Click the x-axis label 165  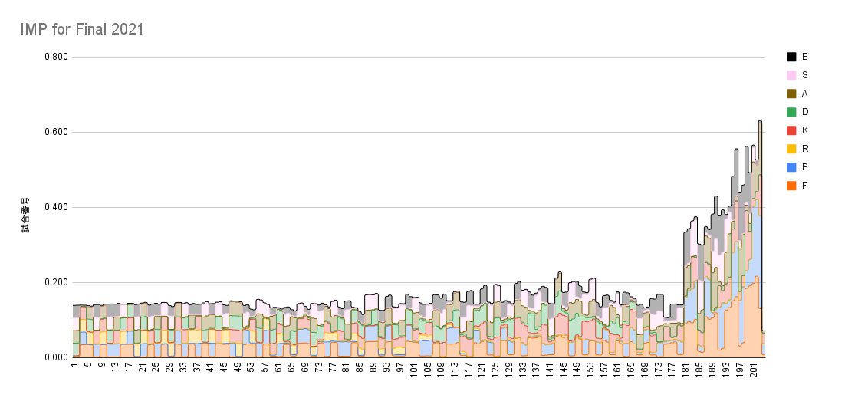pyautogui.click(x=631, y=370)
